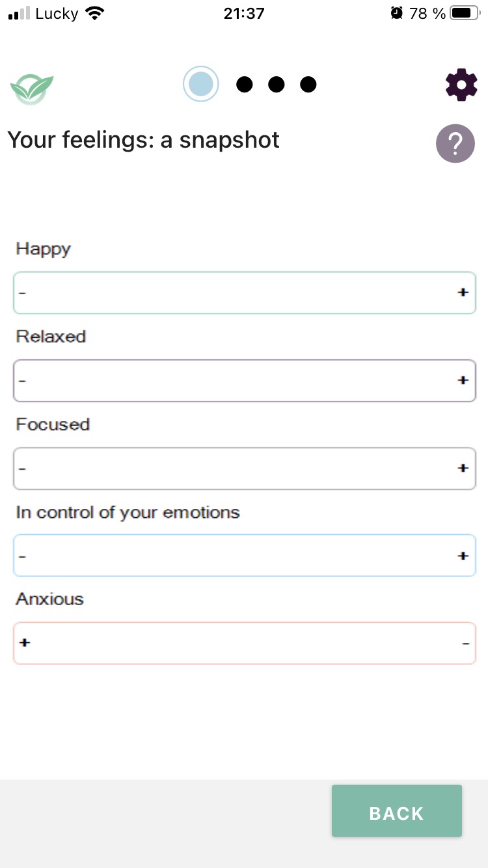Increase the Anxious rating
The height and width of the screenshot is (868, 488).
click(x=25, y=642)
